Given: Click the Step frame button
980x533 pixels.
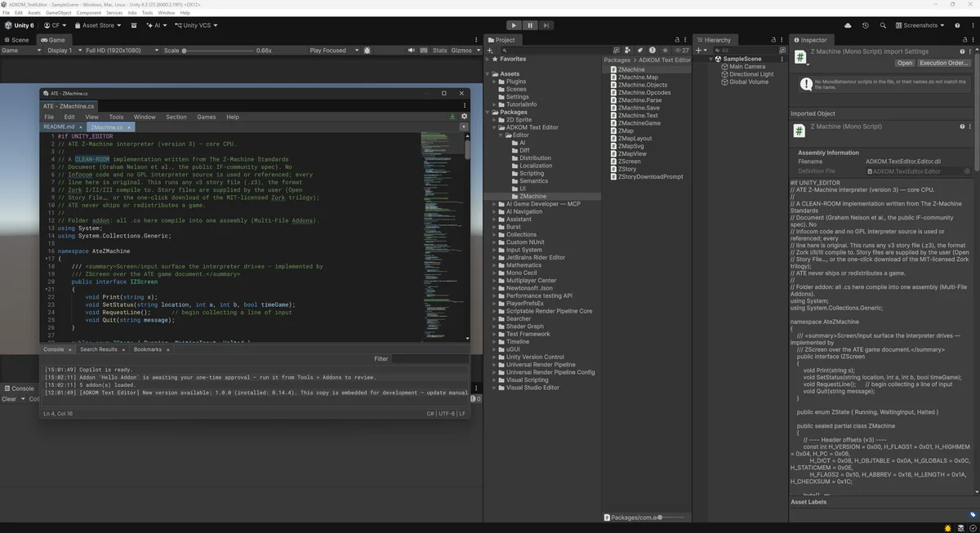Looking at the screenshot, I should [x=546, y=25].
